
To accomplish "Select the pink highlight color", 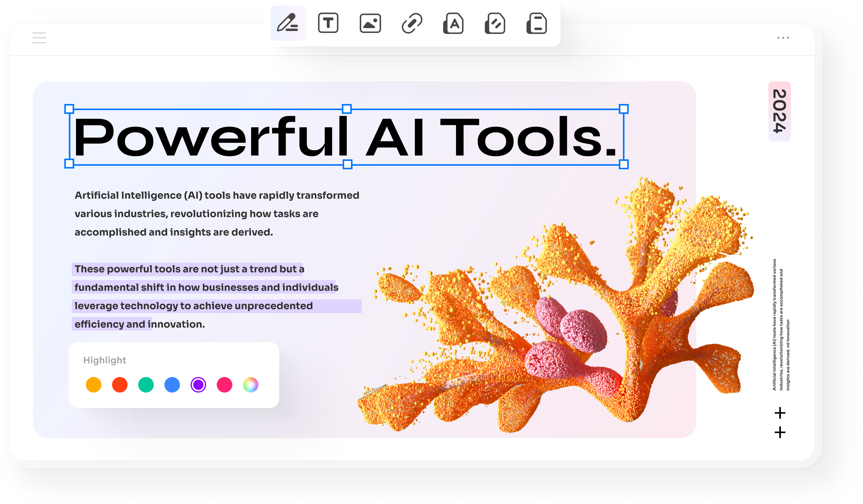I will 225,385.
